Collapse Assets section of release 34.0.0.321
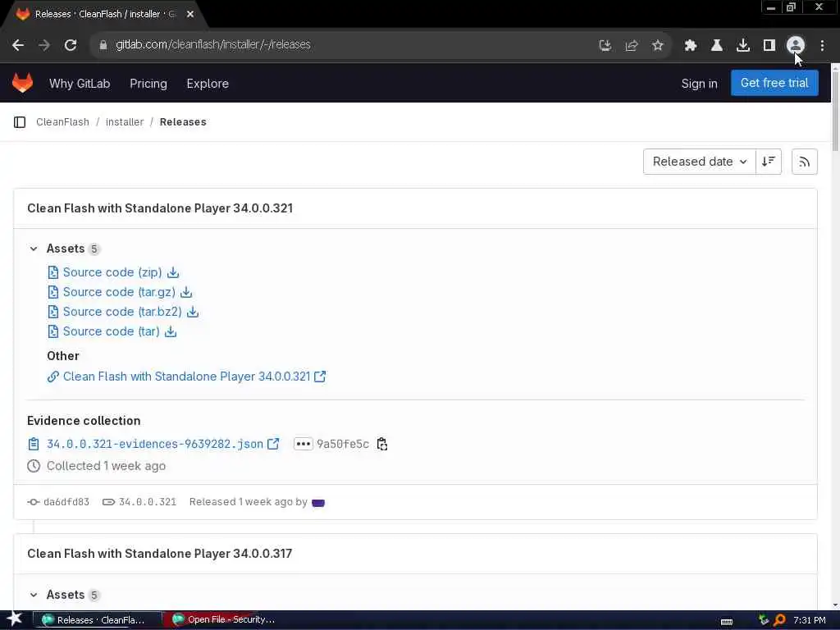 click(34, 249)
